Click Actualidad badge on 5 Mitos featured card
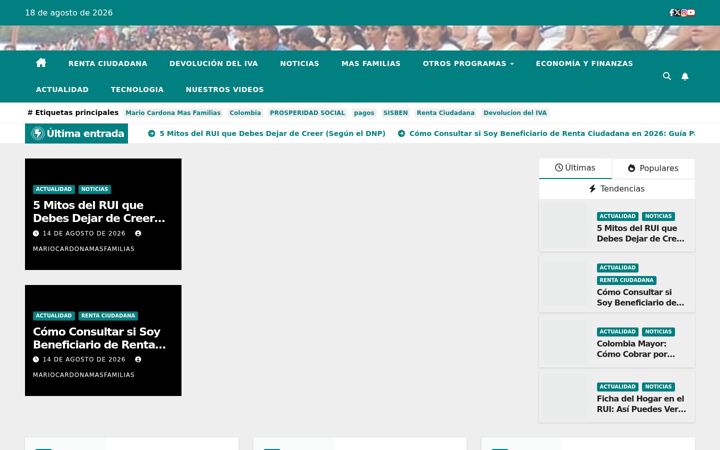The width and height of the screenshot is (720, 450). click(x=54, y=189)
